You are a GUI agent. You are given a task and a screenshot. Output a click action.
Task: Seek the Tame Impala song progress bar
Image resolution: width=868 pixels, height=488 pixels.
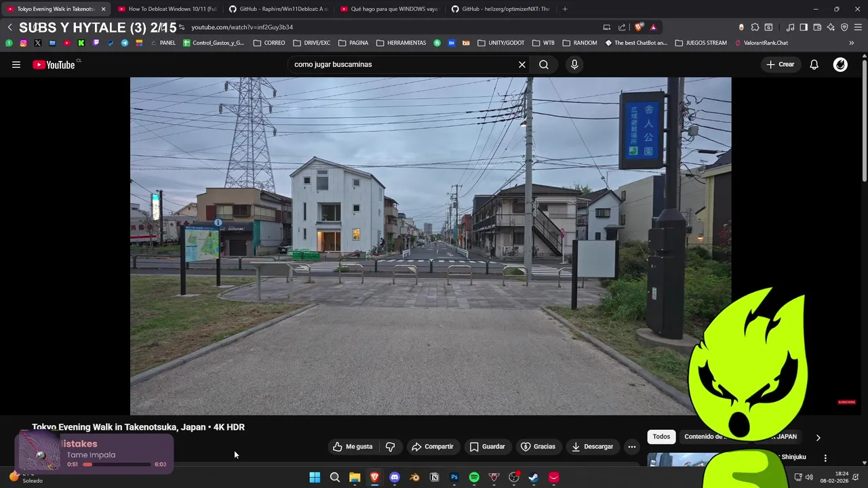(x=117, y=464)
